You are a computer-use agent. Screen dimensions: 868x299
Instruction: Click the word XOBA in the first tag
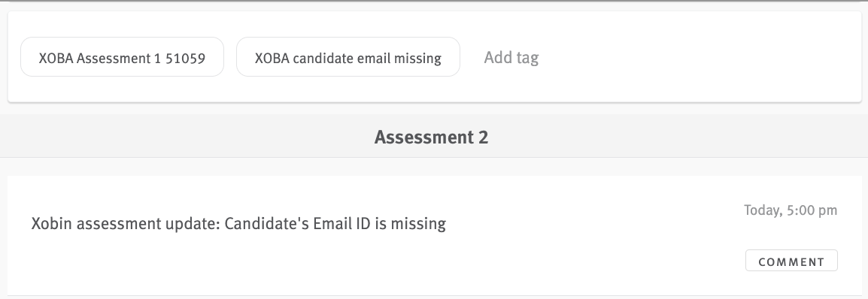click(x=56, y=58)
